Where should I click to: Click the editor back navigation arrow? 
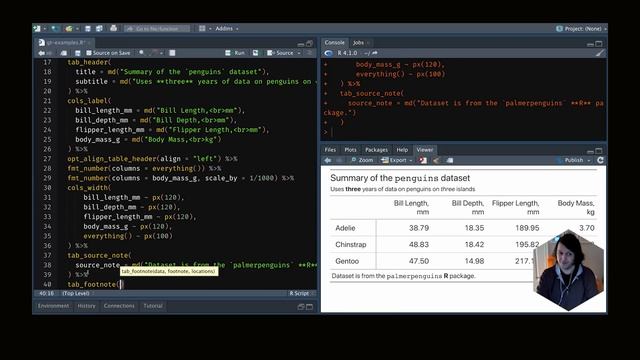pos(41,53)
